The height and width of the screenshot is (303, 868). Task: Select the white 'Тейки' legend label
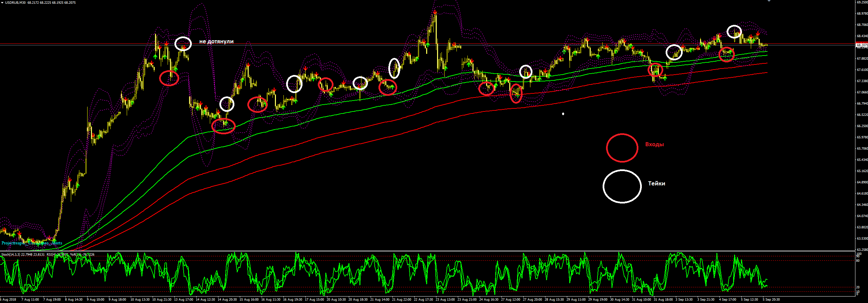(656, 183)
